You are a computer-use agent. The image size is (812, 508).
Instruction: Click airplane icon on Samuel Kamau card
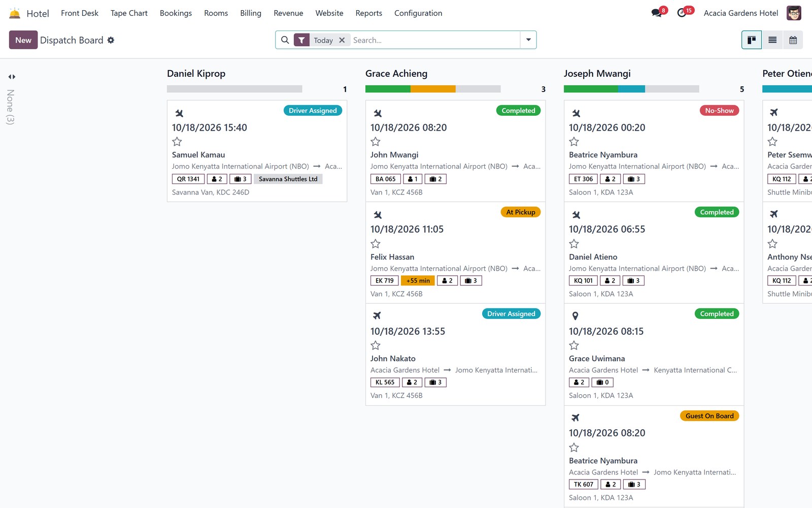coord(179,113)
